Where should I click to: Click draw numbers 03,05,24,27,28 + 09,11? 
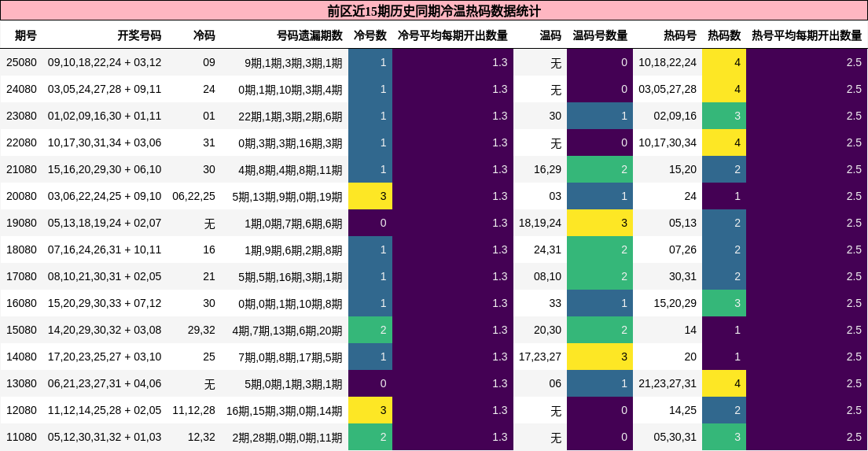coord(105,89)
